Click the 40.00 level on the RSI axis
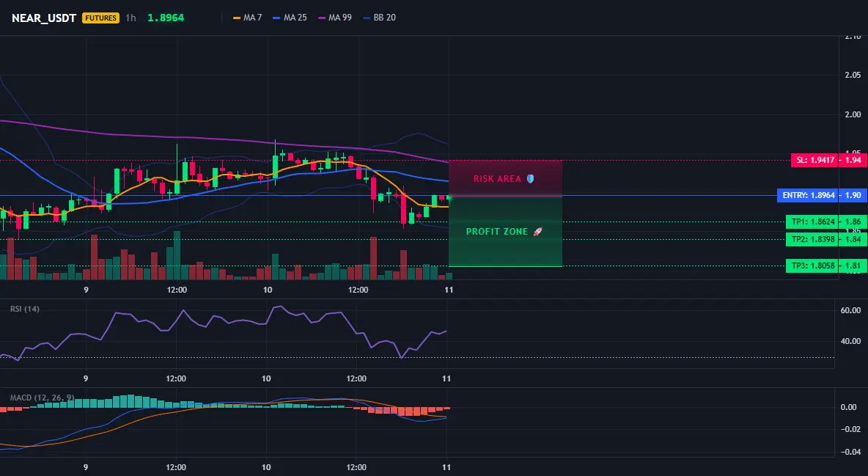 (x=850, y=341)
